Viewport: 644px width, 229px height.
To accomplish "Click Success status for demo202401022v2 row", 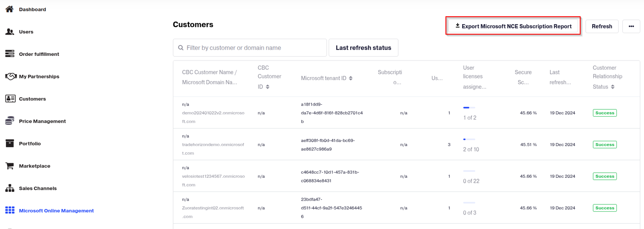I will [x=605, y=113].
